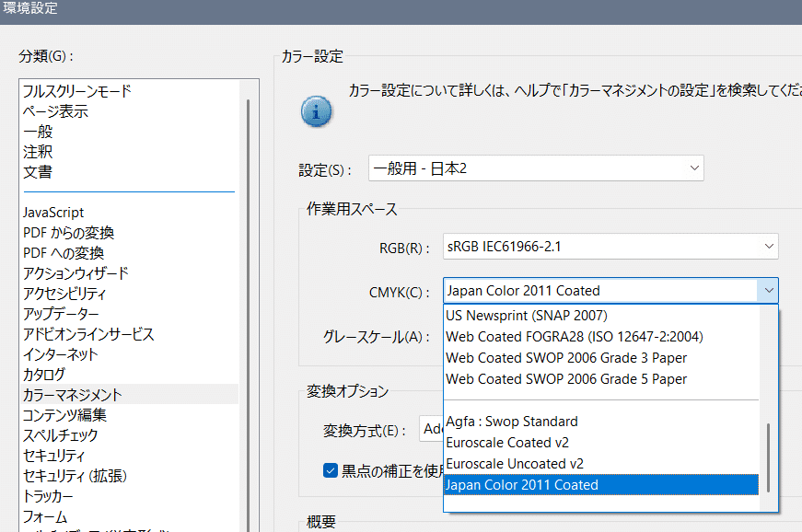This screenshot has height=532, width=802.
Task: Select セキュリティ category
Action: pos(130,456)
